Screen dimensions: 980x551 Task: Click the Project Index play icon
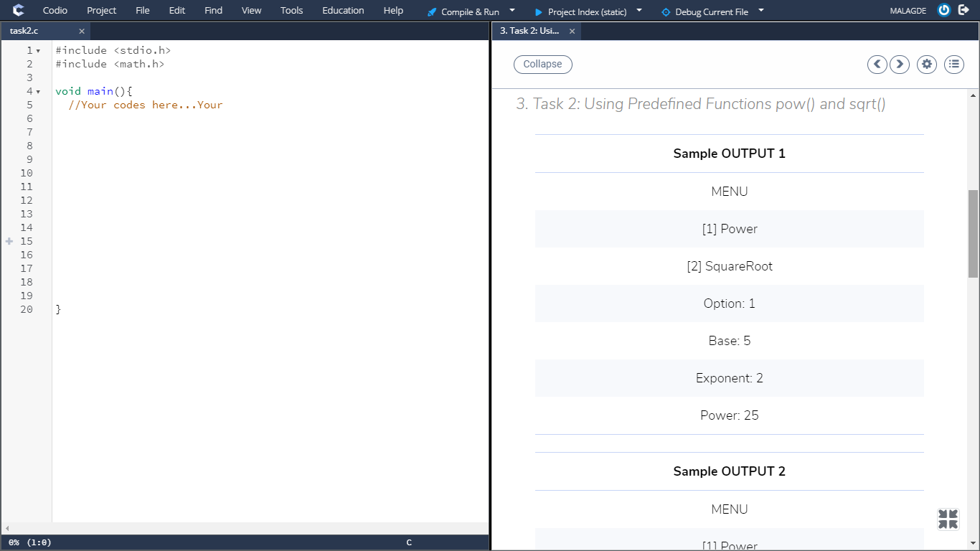click(539, 11)
